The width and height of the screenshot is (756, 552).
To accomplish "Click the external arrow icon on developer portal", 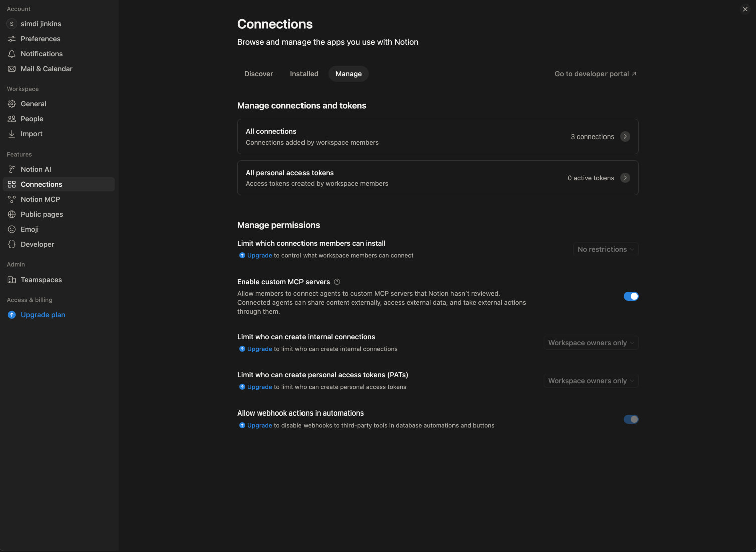I will point(634,74).
